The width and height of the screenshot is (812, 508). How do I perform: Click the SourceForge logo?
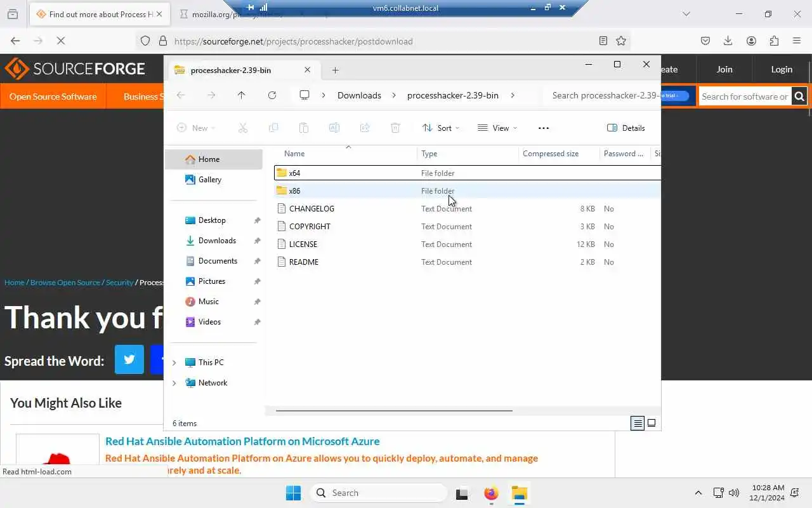pos(75,69)
